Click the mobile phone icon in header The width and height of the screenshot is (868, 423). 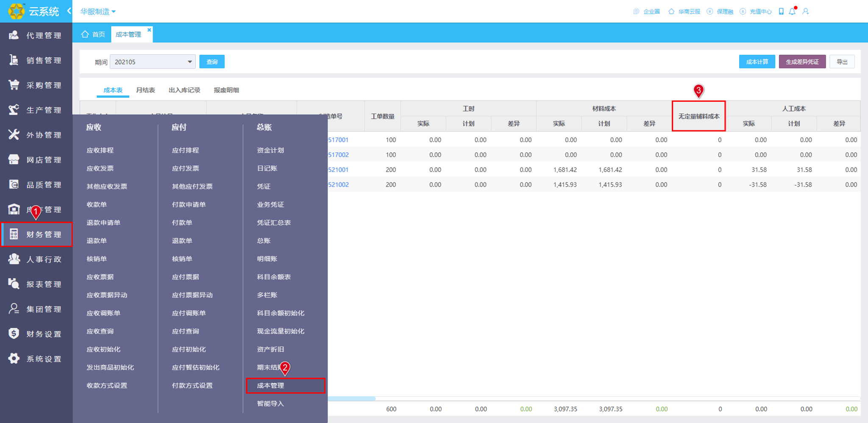(x=781, y=11)
